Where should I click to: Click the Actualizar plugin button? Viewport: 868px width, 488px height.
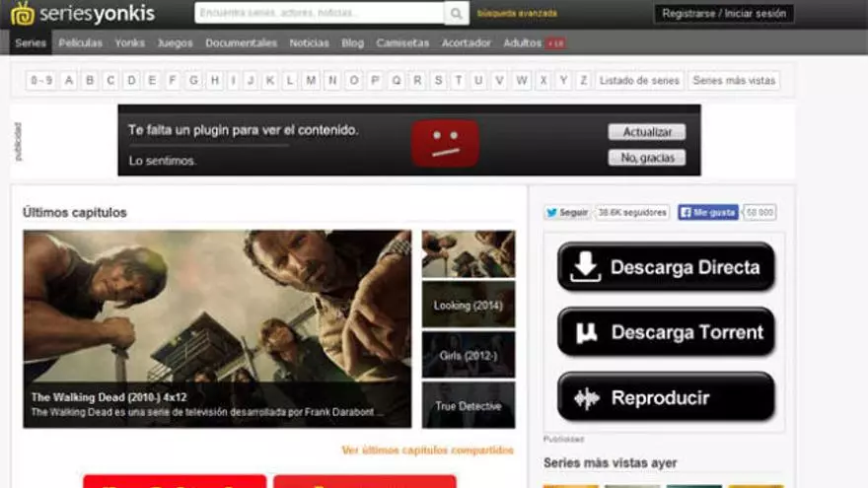(x=646, y=132)
